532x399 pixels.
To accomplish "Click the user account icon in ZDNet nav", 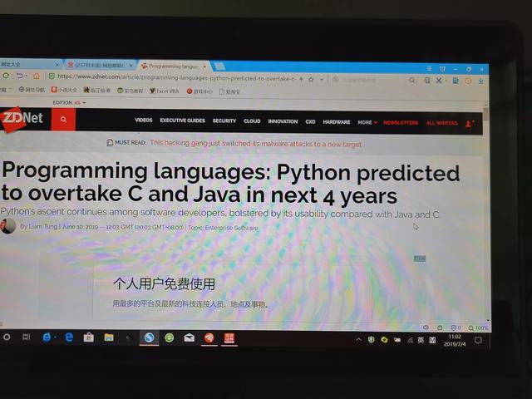I will click(x=470, y=124).
